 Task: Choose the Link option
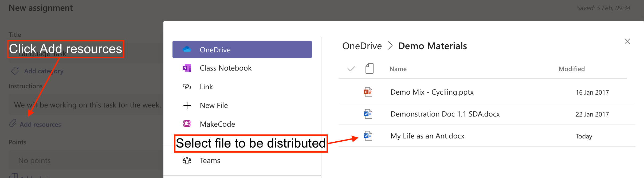(x=242, y=87)
